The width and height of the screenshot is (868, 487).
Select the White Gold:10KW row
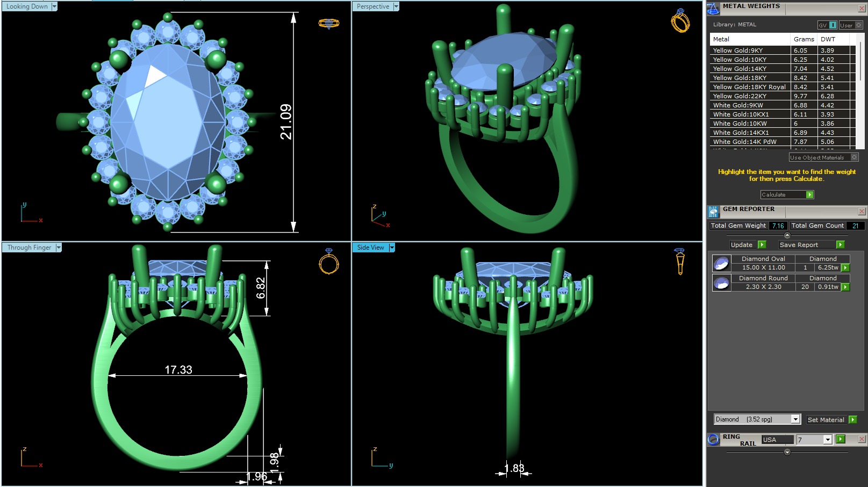(783, 123)
